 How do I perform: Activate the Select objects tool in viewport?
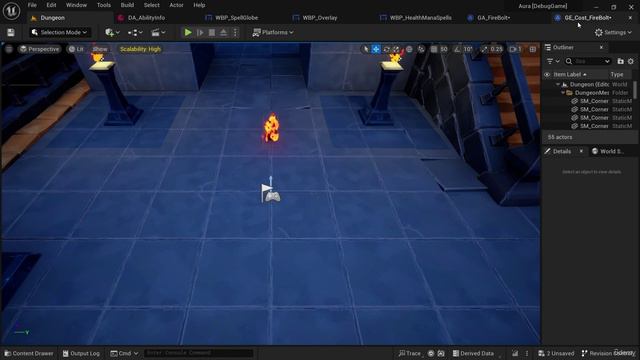[366, 49]
